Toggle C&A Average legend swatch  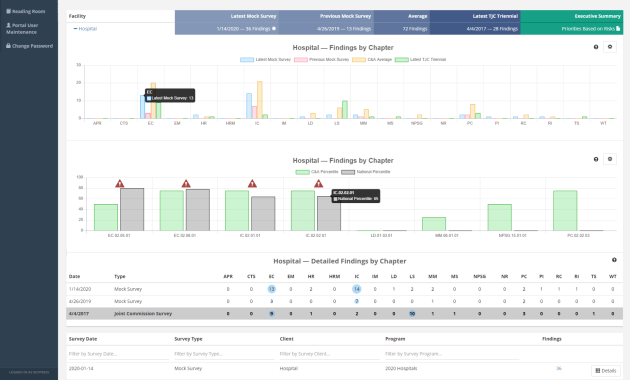359,59
